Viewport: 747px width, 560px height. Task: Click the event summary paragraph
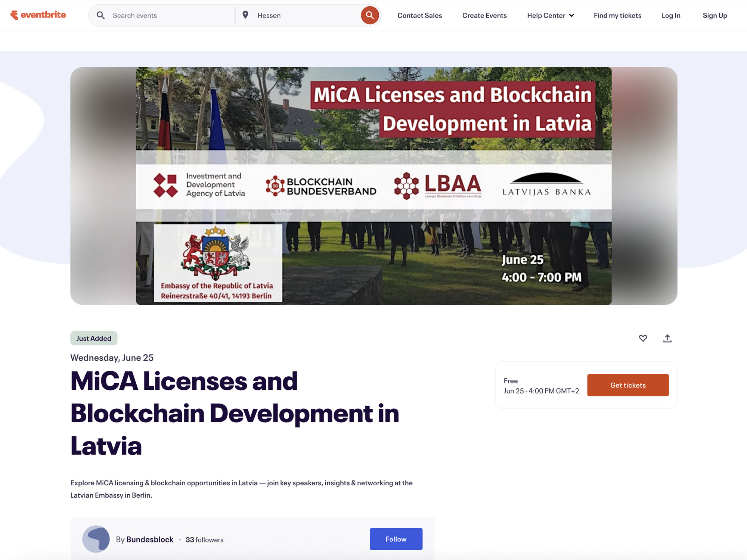pos(241,489)
